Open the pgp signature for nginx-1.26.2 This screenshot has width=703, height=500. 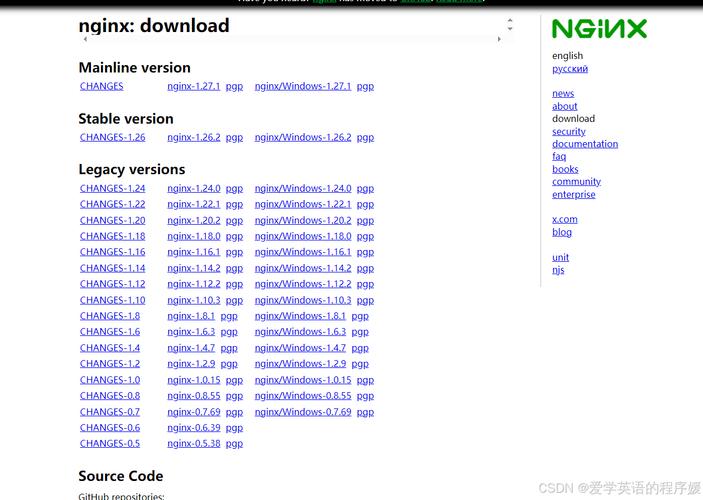pyautogui.click(x=234, y=137)
